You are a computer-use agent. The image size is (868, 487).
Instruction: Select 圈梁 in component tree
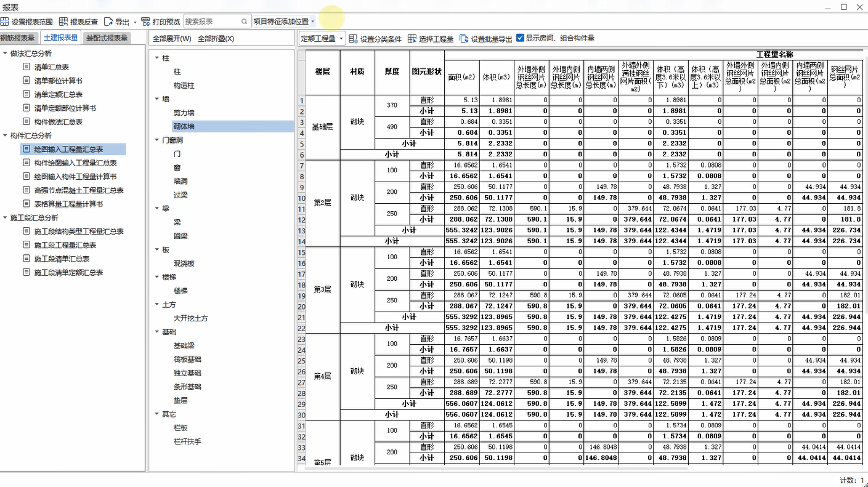pos(180,236)
